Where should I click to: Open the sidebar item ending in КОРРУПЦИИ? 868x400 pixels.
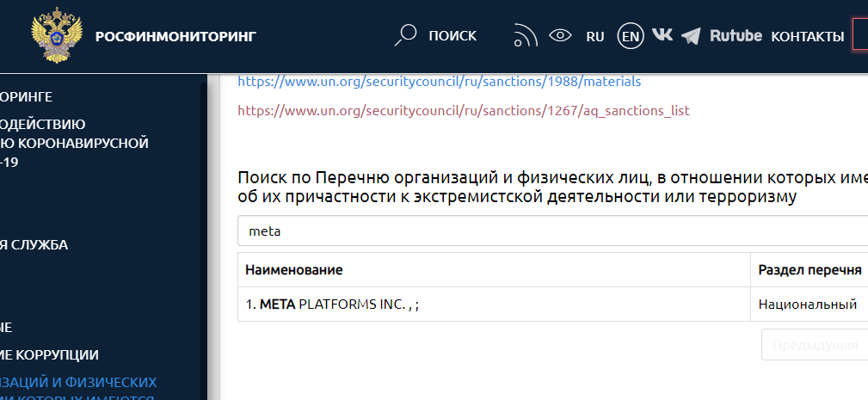[x=50, y=354]
